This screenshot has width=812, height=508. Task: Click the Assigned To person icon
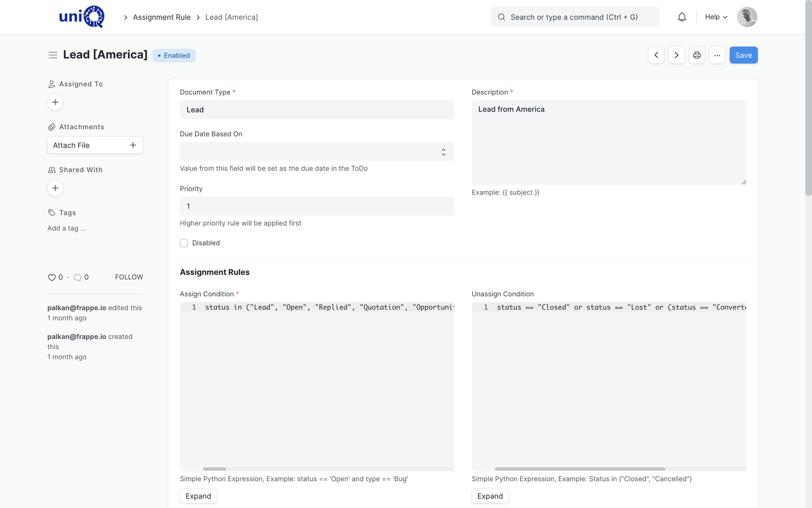coord(52,84)
